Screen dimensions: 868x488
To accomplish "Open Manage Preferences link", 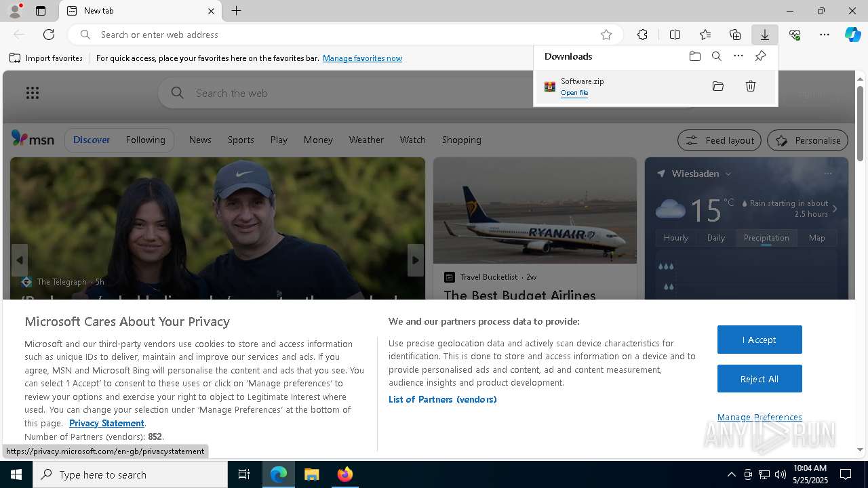I will click(x=759, y=417).
